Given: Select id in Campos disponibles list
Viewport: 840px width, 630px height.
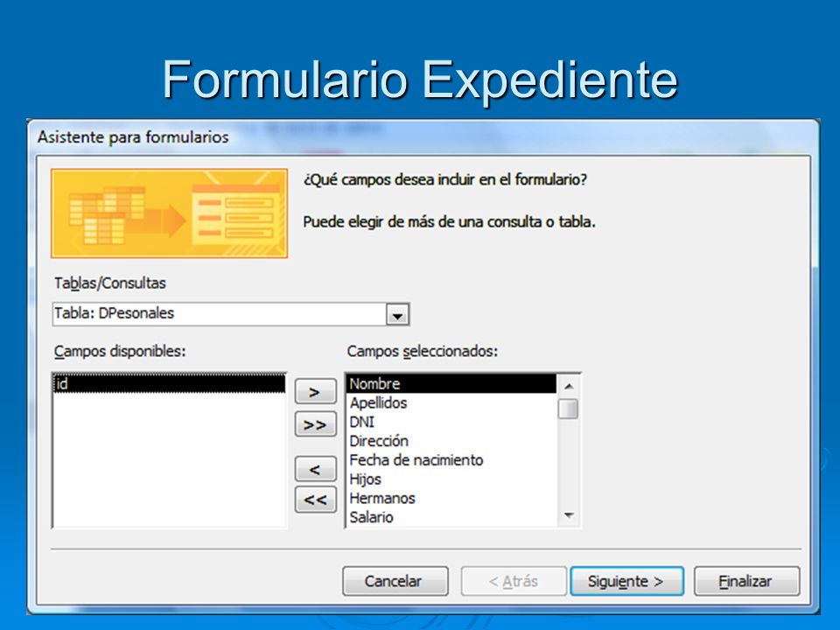Looking at the screenshot, I should [x=169, y=383].
